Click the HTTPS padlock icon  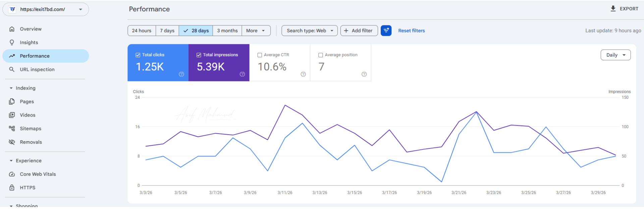[x=12, y=188]
